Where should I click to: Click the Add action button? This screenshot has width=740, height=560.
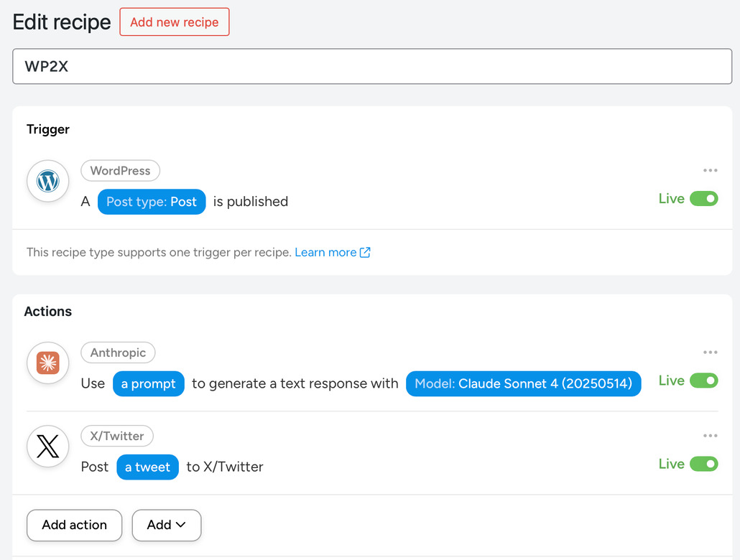point(74,525)
